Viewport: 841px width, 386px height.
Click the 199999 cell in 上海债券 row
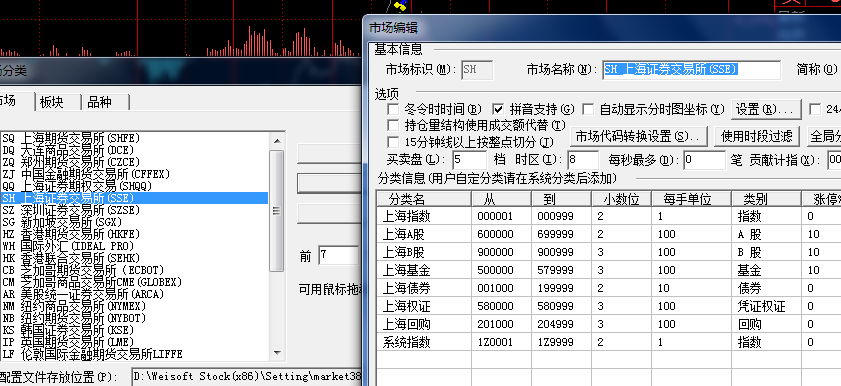562,288
